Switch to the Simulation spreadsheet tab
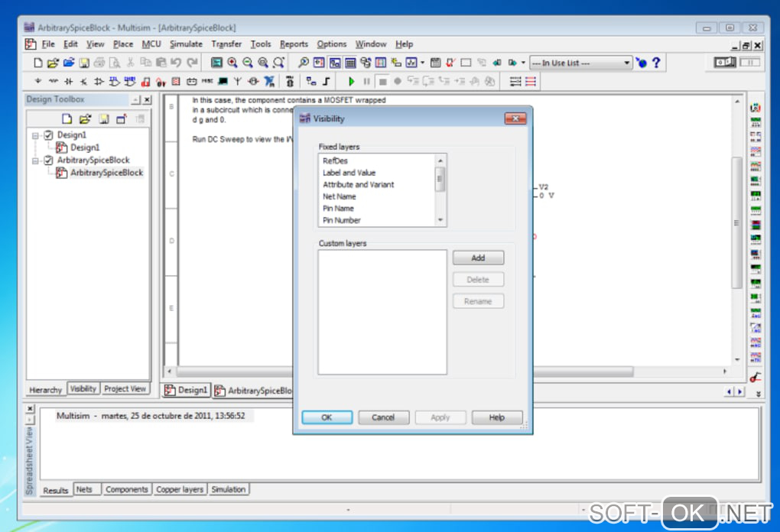This screenshot has width=780, height=532. click(x=229, y=489)
